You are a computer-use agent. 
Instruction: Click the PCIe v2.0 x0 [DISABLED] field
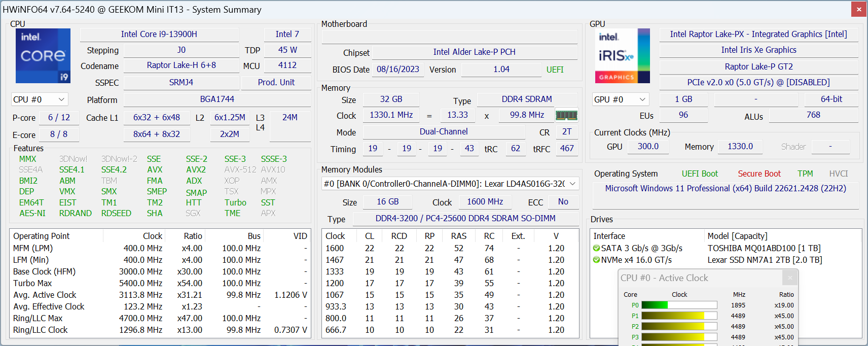pyautogui.click(x=758, y=82)
